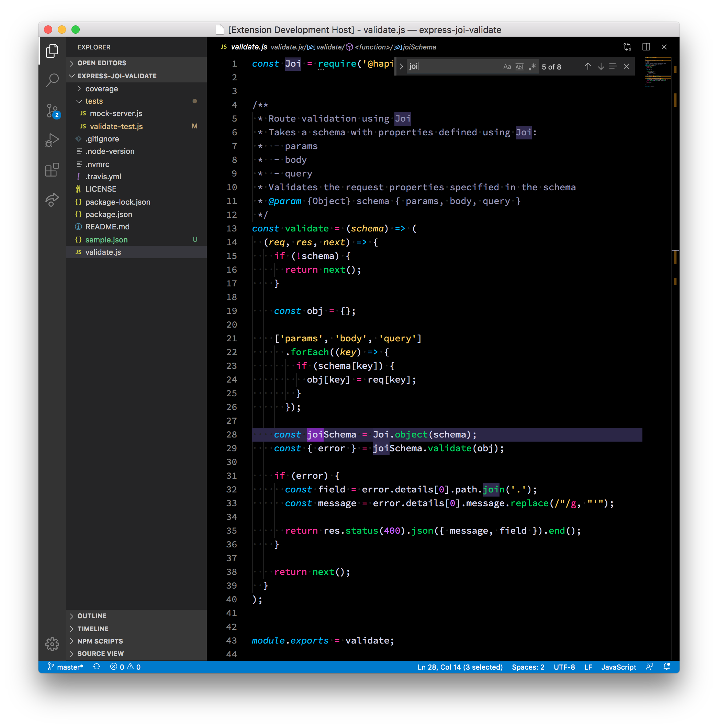Toggle Match Case in find widget

(x=507, y=67)
